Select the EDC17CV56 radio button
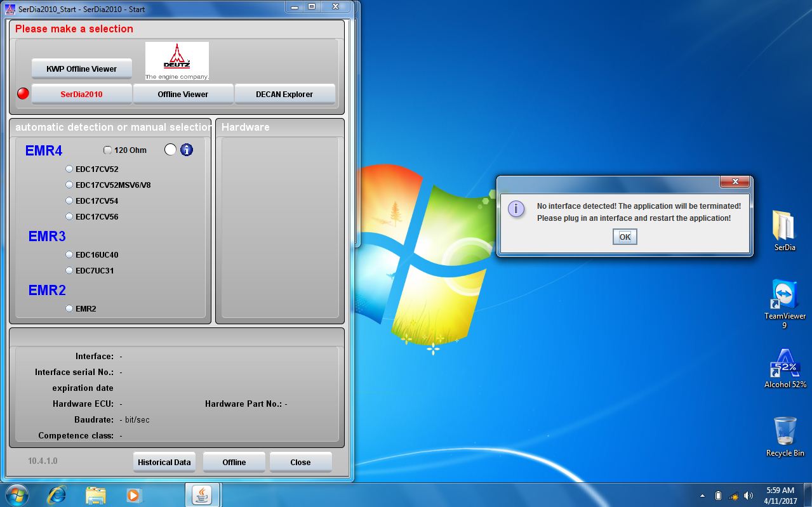This screenshot has height=507, width=812. click(69, 216)
